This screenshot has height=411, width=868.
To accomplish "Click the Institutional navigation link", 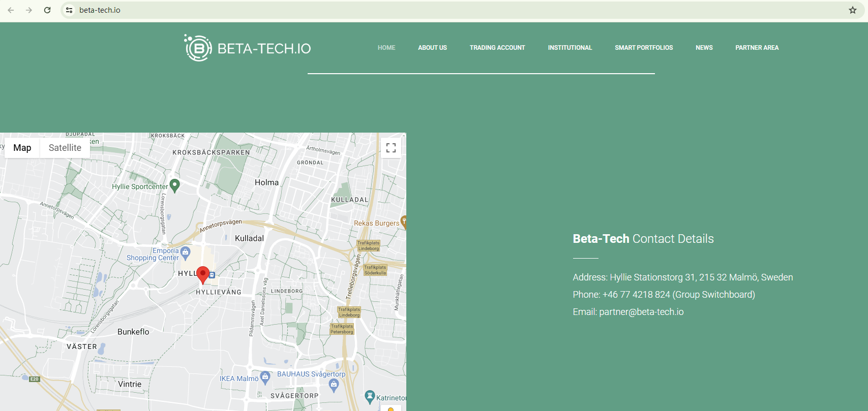I will tap(570, 48).
